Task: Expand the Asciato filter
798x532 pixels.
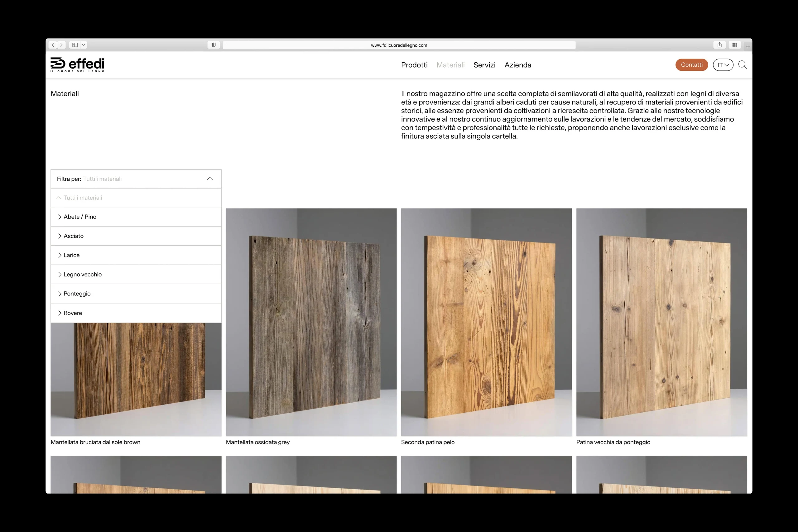Action: [136, 236]
